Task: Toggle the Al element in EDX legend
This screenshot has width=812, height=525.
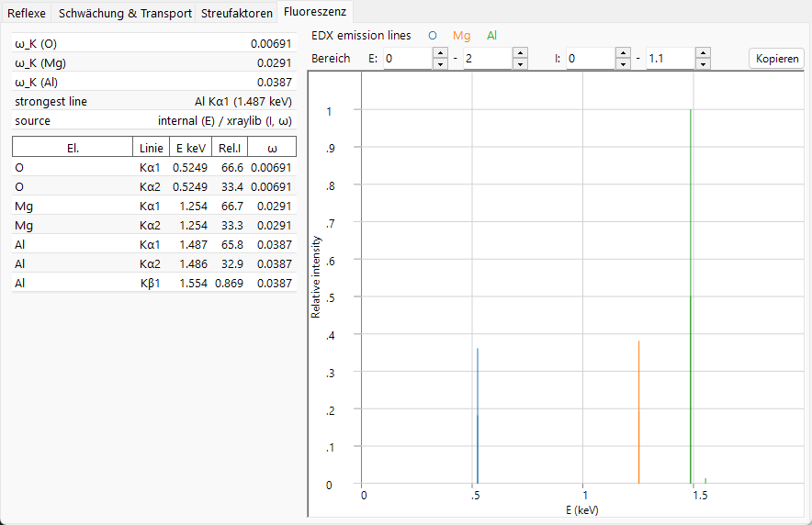Action: coord(491,35)
